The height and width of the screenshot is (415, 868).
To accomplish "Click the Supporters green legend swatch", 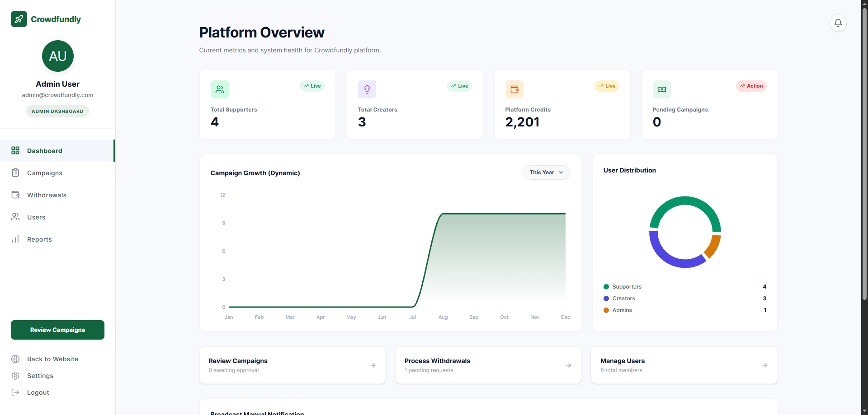I will pyautogui.click(x=606, y=287).
